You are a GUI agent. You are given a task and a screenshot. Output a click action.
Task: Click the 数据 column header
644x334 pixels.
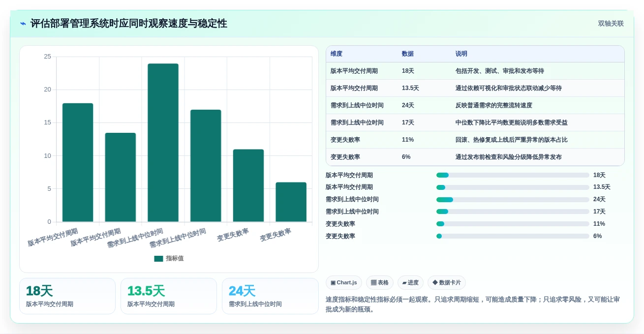coord(408,54)
